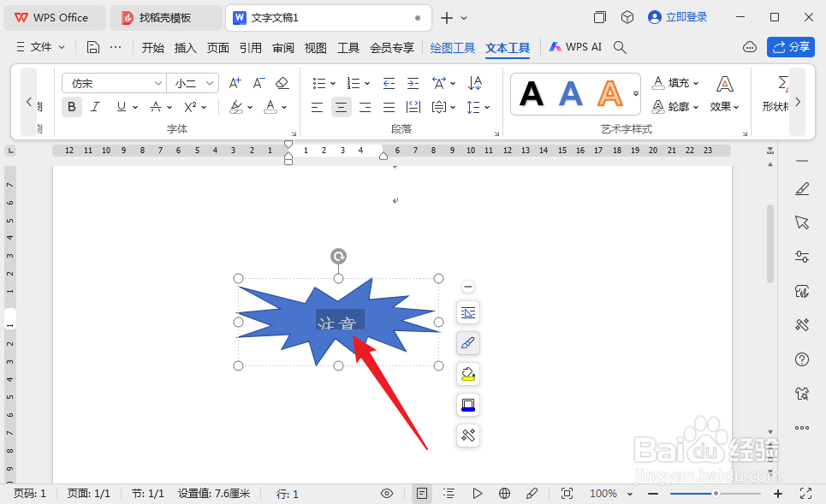Open shape outline button beside shape
Viewport: 826px width, 504px height.
pyautogui.click(x=468, y=405)
